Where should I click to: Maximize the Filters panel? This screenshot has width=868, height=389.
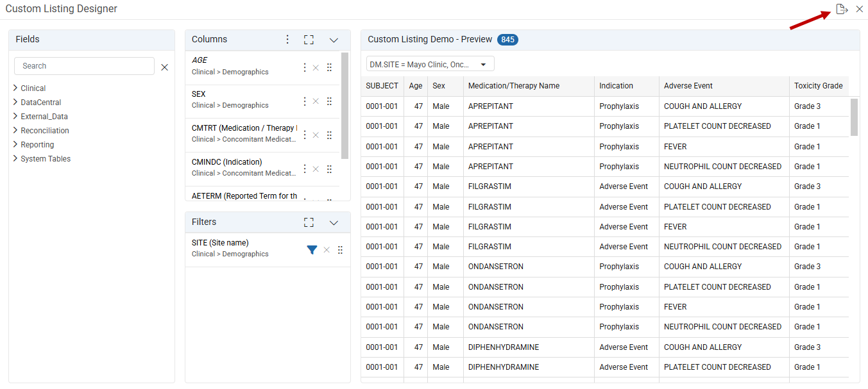pyautogui.click(x=309, y=222)
